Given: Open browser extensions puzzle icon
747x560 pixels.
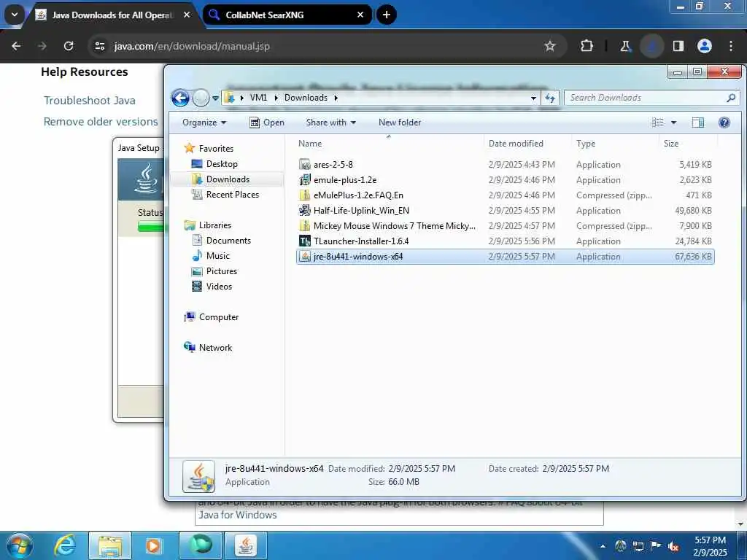Looking at the screenshot, I should click(x=587, y=46).
